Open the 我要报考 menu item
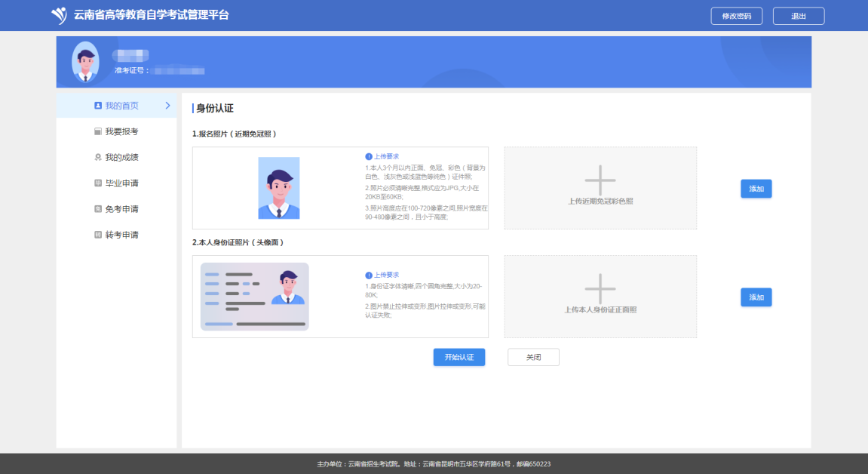This screenshot has width=868, height=474. (x=121, y=131)
